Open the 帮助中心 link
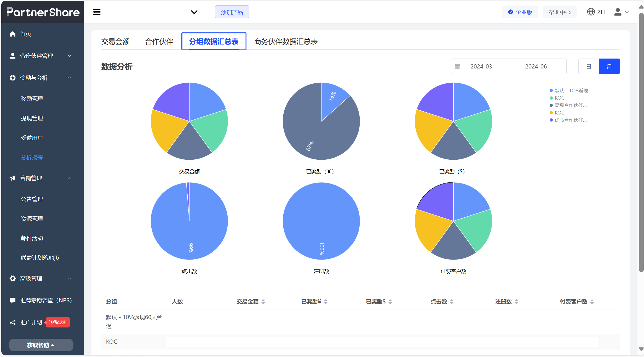The image size is (644, 357). (559, 12)
